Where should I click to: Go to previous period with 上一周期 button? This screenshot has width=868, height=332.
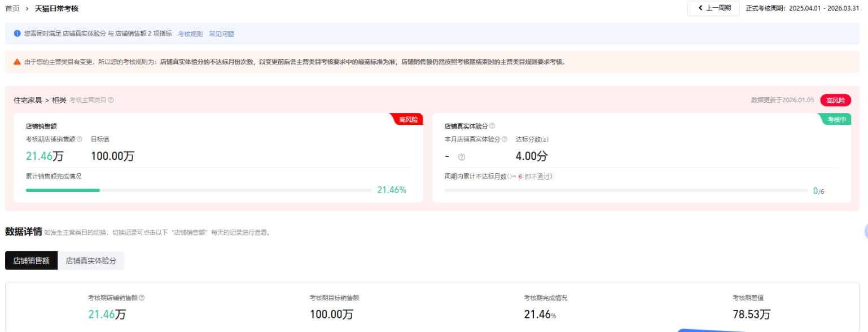pos(713,8)
